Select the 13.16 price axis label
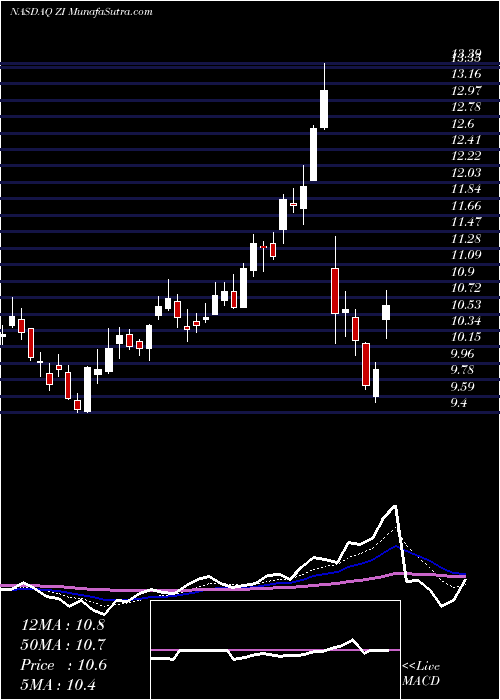The image size is (500, 700). [x=466, y=74]
